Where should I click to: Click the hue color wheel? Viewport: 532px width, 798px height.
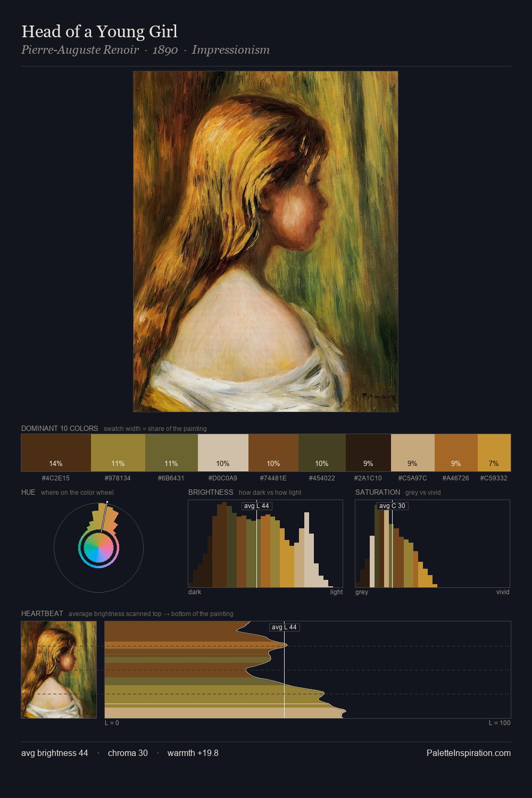click(x=98, y=547)
